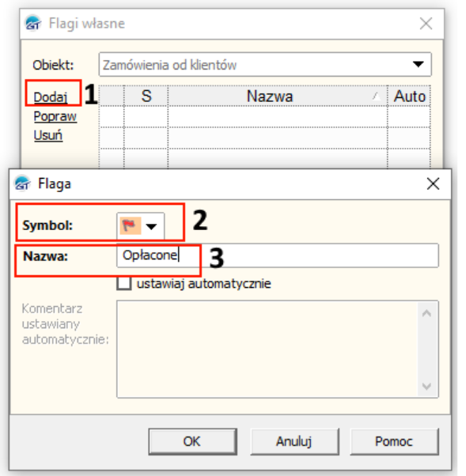Screen dimensions: 466x476
Task: Click scroll up arrow in comment box
Action: 426,313
